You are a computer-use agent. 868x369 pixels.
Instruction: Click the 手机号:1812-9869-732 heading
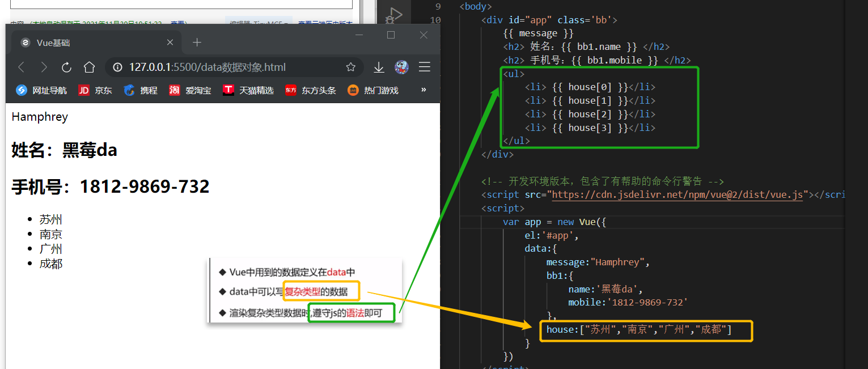111,186
